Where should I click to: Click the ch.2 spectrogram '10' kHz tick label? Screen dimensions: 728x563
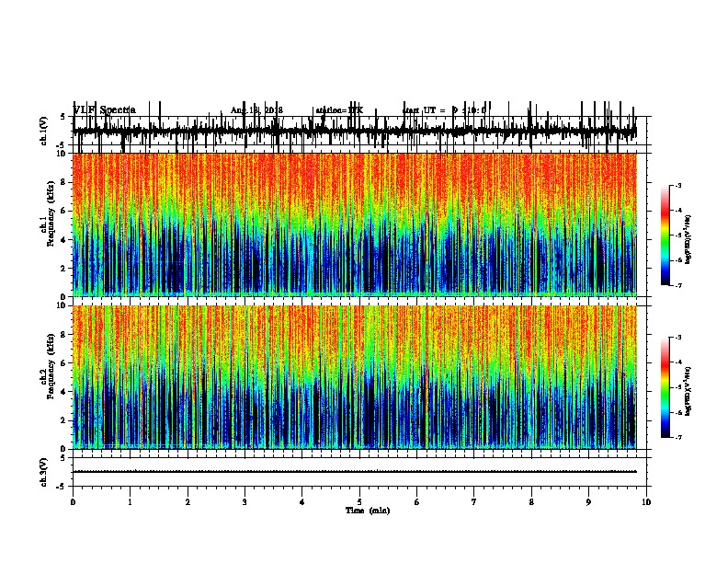(x=62, y=305)
